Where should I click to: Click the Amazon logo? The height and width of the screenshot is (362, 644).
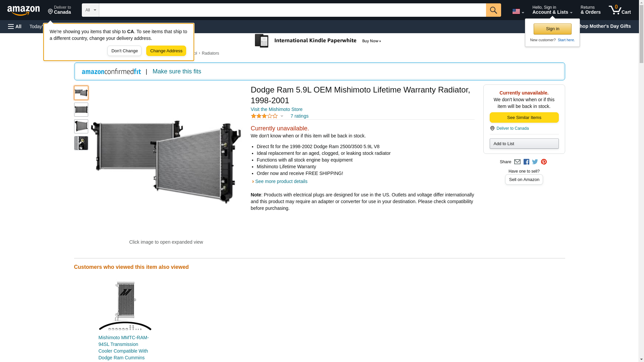[23, 10]
